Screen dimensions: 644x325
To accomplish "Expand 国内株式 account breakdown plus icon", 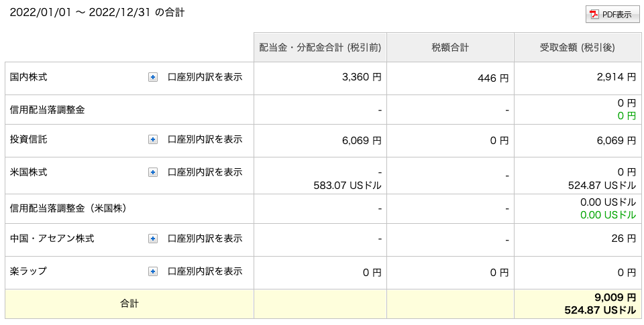I will coord(153,77).
